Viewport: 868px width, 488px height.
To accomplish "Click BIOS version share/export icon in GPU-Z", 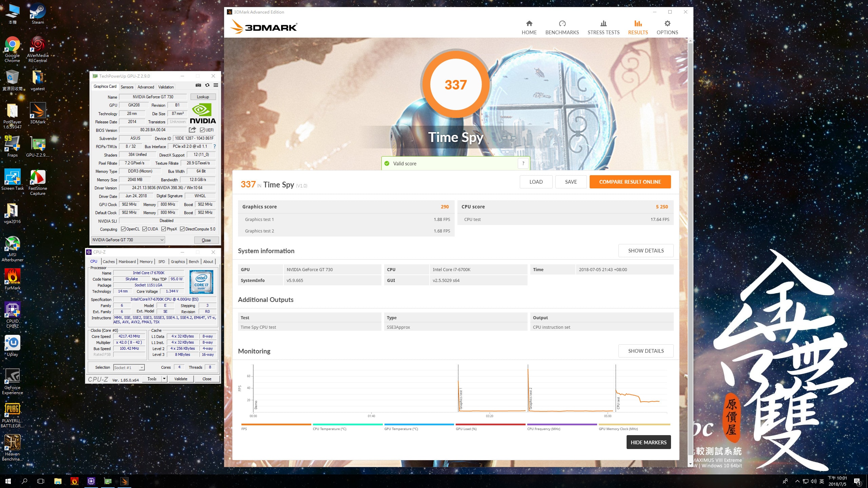I will click(192, 130).
